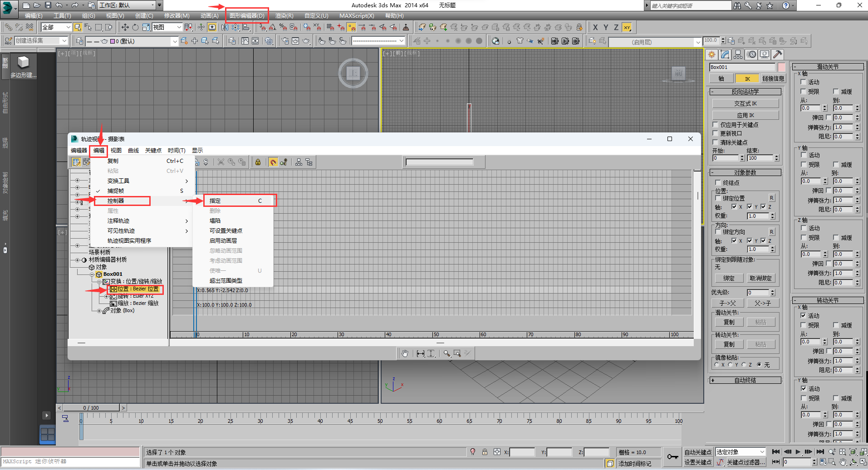Open the 0 (默认) layer dropdown
Screen dimensions: 868x470
click(132, 41)
